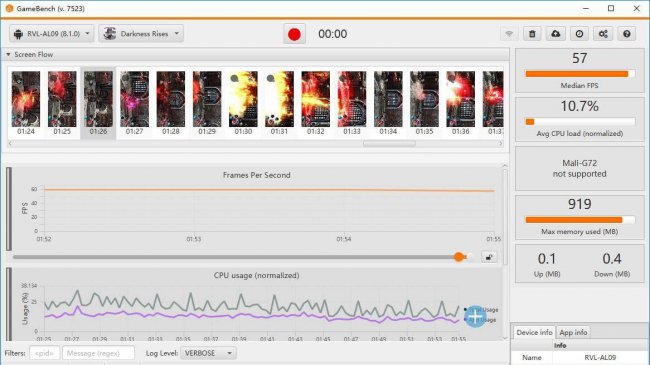The height and width of the screenshot is (365, 650).
Task: Select the 01:29 screenshot thumbnail
Action: (x=207, y=103)
